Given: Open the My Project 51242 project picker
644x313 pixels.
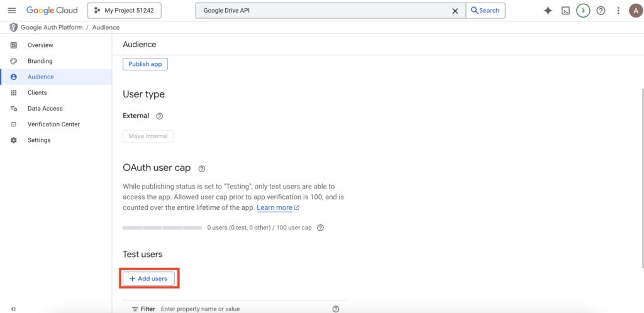Looking at the screenshot, I should pyautogui.click(x=125, y=11).
